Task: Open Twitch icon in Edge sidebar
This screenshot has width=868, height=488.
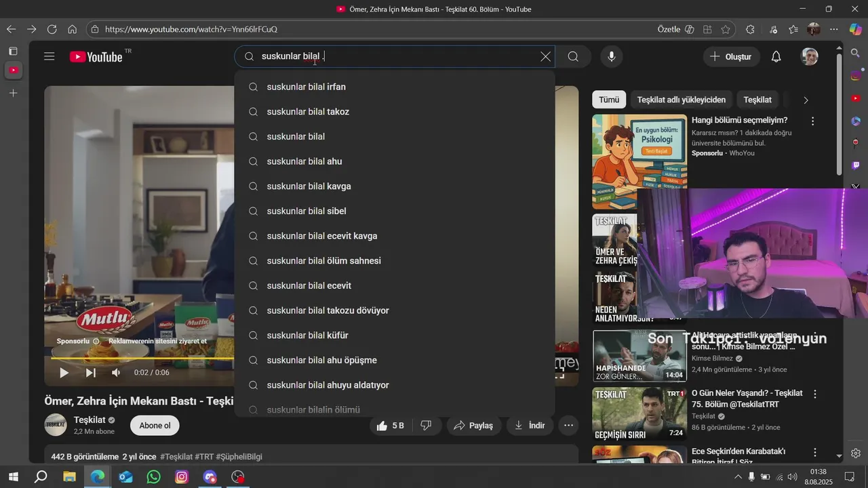Action: coord(856,165)
